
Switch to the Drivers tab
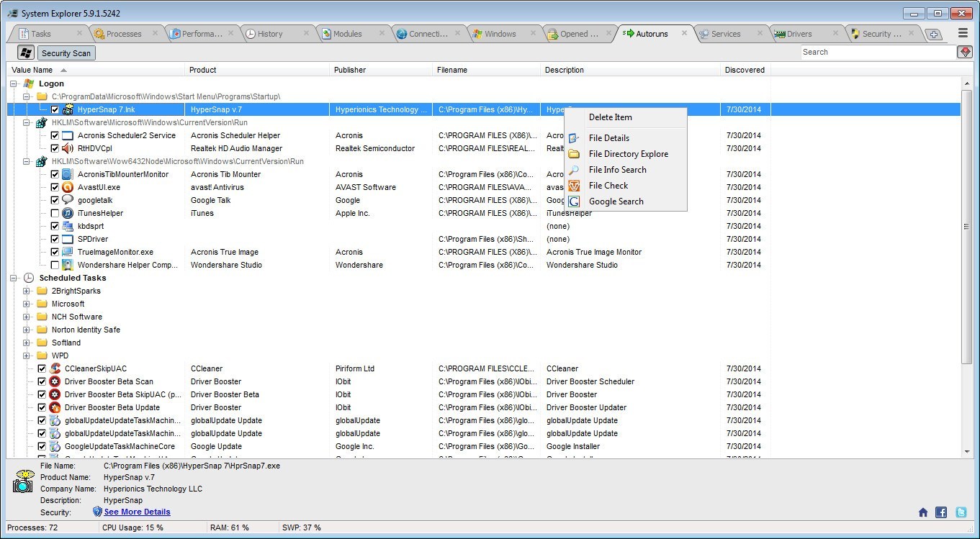(x=799, y=34)
